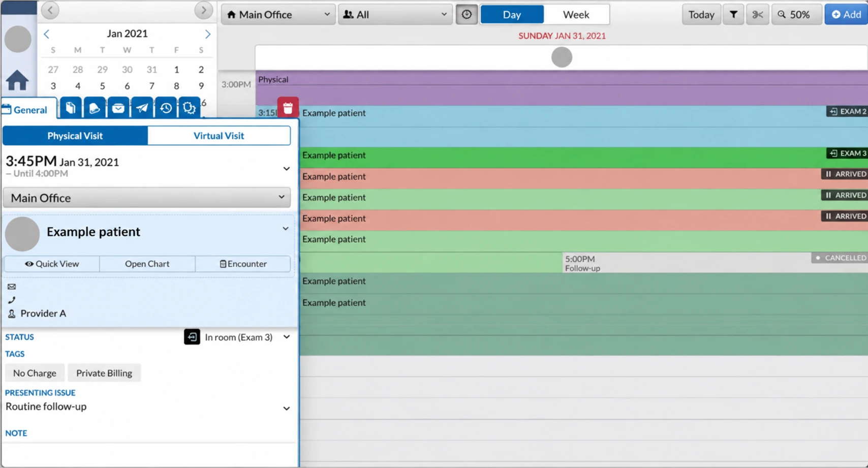Expand the appointment time chevron

[287, 168]
